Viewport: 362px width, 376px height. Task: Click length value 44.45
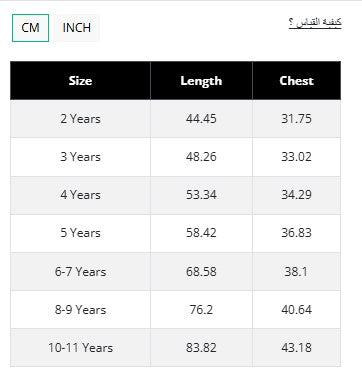pyautogui.click(x=201, y=119)
